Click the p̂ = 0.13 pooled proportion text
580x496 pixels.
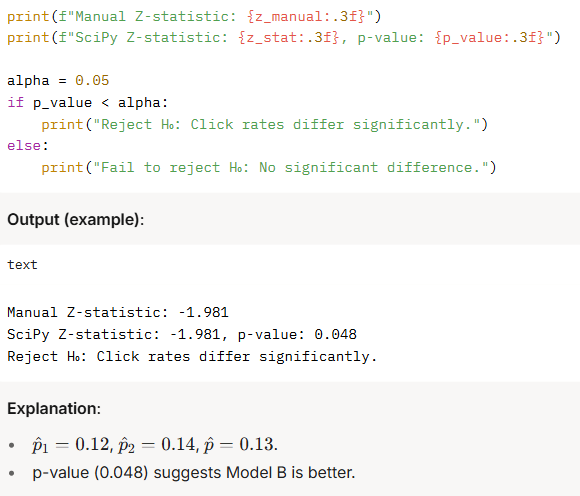point(240,444)
